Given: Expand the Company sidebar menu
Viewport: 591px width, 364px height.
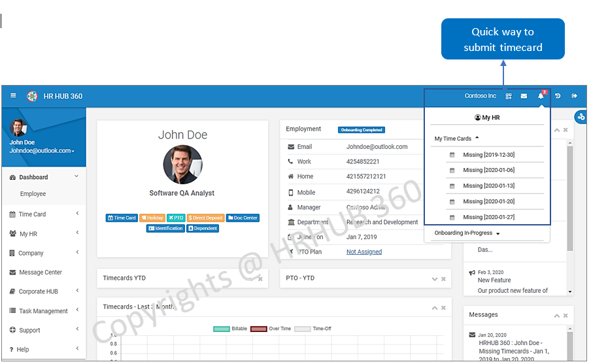Looking at the screenshot, I should tap(44, 253).
